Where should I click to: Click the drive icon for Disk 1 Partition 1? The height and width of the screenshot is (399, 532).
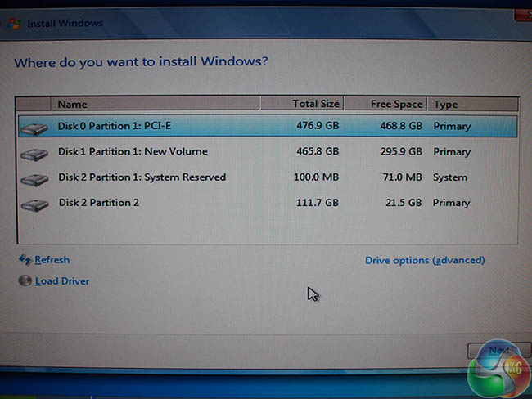pos(34,155)
